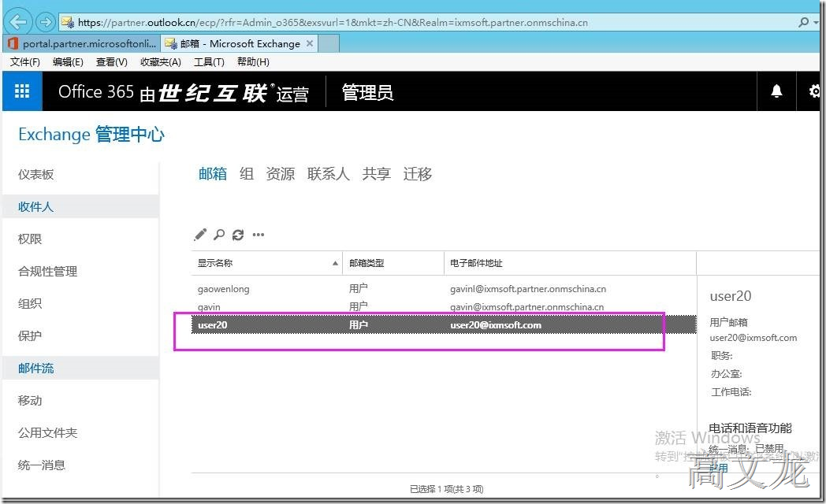Viewport: 826px width, 504px height.
Task: Open the Office 365 app launcher grid
Action: pos(22,91)
